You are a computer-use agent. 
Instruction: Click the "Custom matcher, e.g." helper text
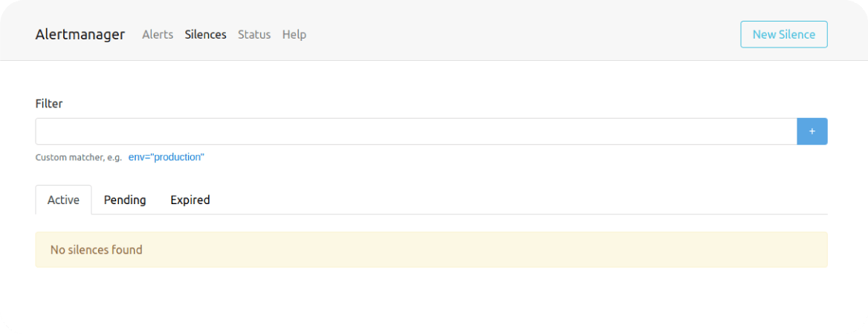point(79,157)
